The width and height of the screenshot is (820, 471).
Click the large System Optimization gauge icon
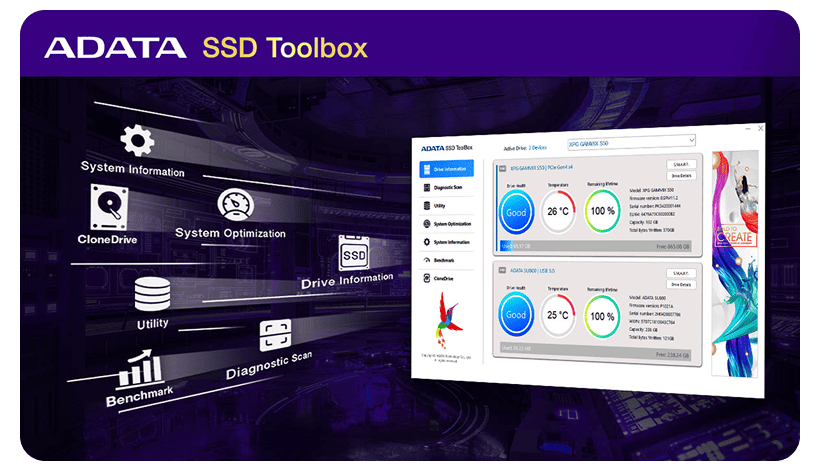pos(236,204)
